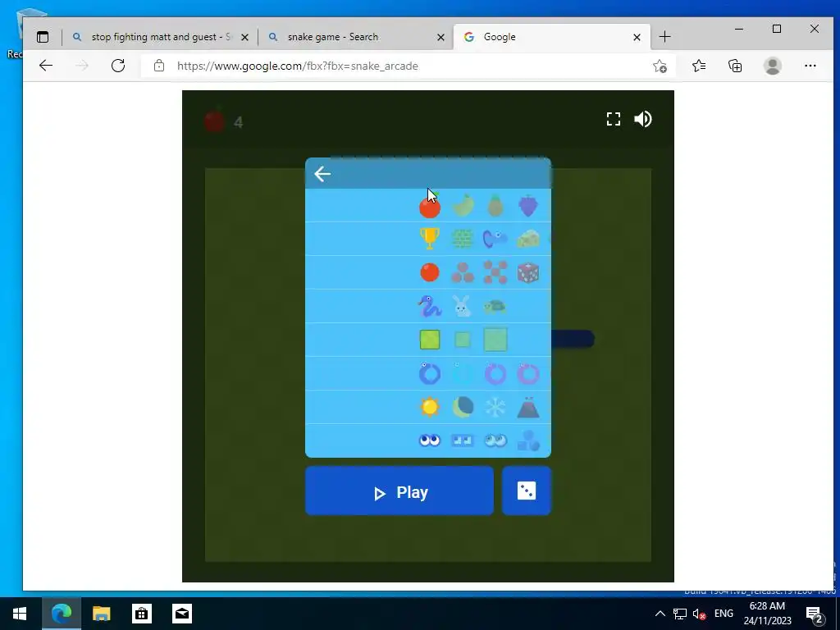Choose the faded sleepy eyes style
Viewport: 840px width, 630px height.
(495, 441)
